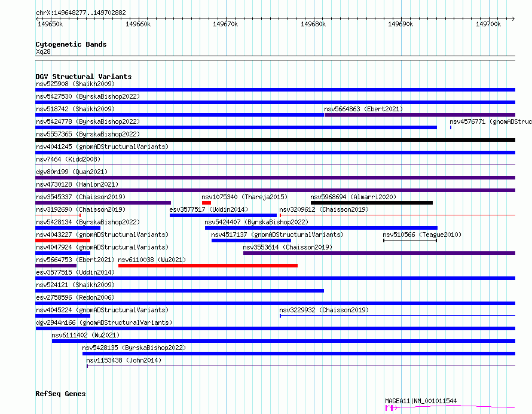Viewport: 532px width, 414px height.
Task: Open nsv4043227 (gnomADStructuralVariants) entry
Action: point(102,235)
